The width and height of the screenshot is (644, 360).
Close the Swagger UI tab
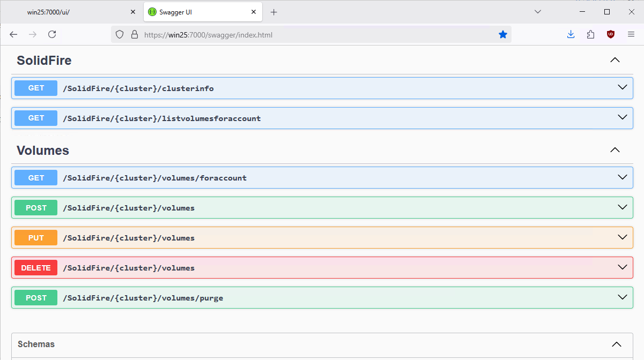(x=254, y=12)
